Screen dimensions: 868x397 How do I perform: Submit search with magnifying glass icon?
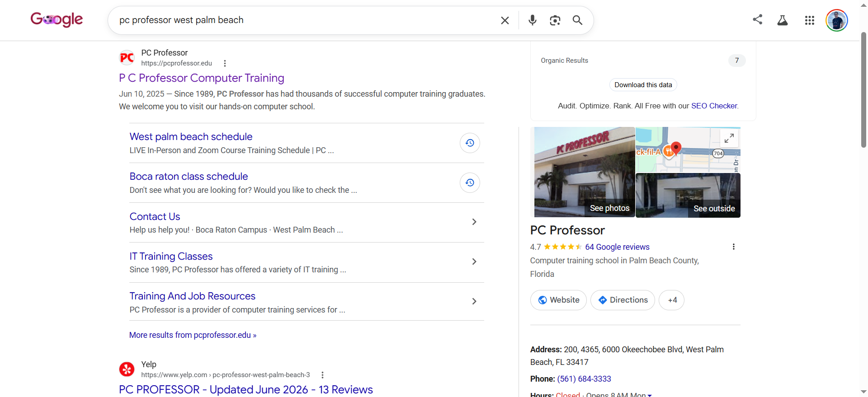pos(577,20)
